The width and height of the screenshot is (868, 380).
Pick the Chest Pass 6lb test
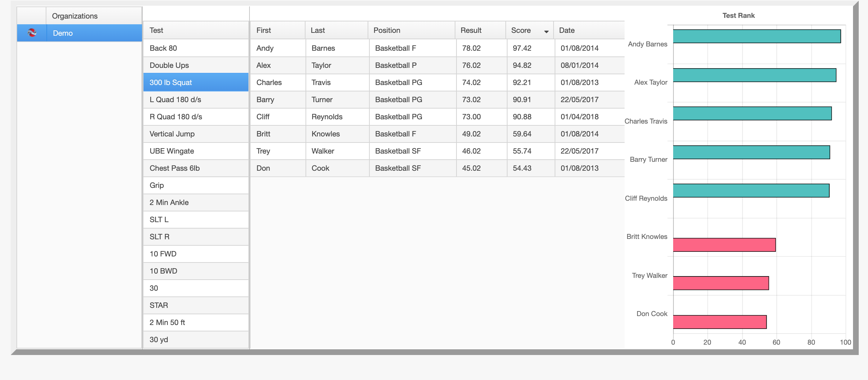[x=196, y=168]
